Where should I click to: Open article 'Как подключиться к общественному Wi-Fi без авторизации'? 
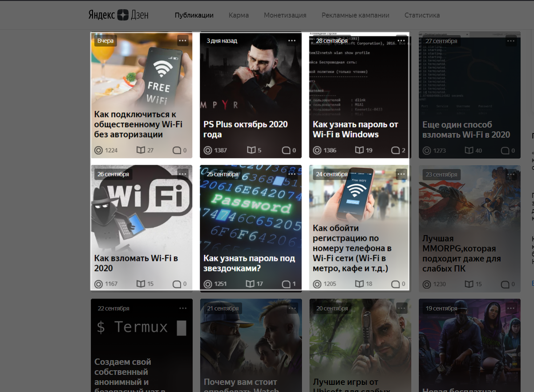138,124
